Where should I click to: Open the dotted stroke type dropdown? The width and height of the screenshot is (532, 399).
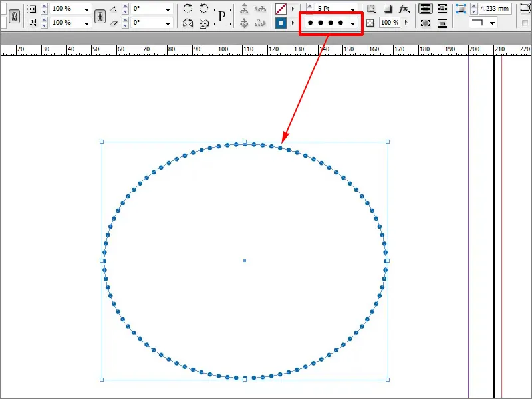click(352, 23)
